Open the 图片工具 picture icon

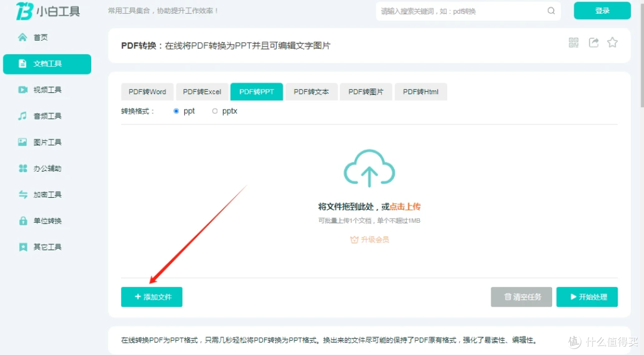pos(23,142)
